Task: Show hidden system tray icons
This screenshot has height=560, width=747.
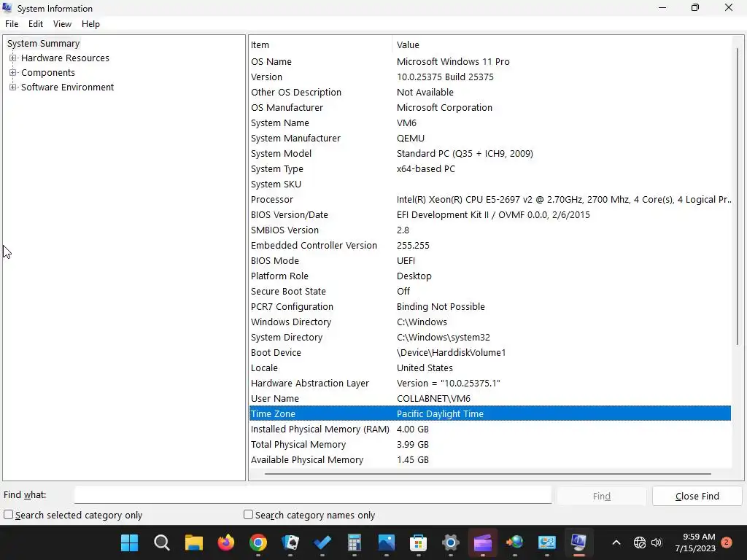Action: click(x=616, y=542)
